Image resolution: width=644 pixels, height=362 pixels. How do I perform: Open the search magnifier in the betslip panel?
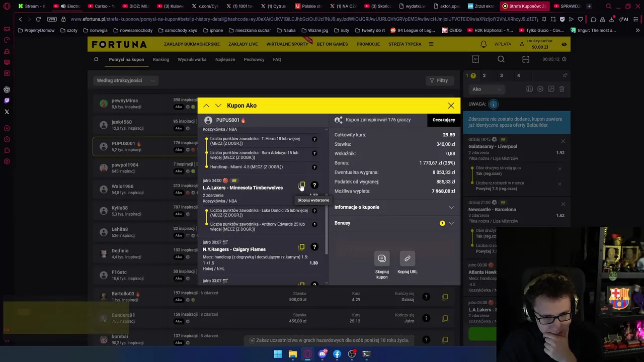coord(501,59)
